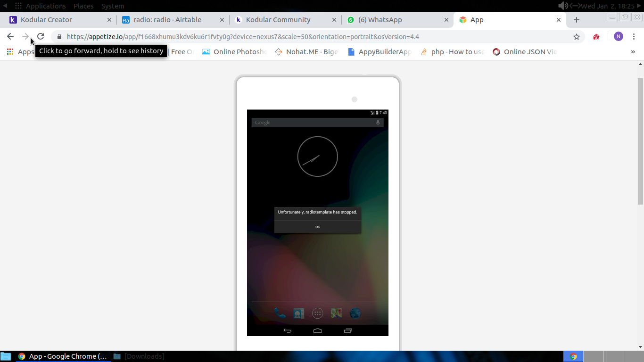Click the Apps grid bookmark icon

click(10, 52)
